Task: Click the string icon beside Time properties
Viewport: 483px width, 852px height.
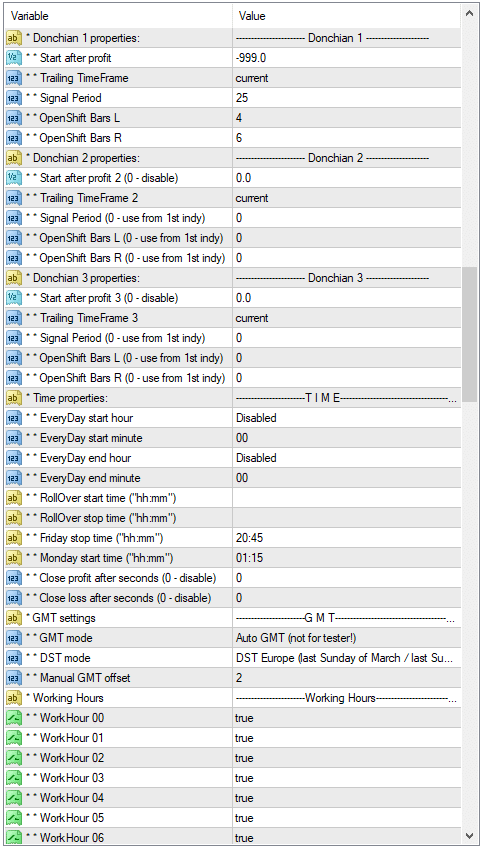Action: [14, 398]
